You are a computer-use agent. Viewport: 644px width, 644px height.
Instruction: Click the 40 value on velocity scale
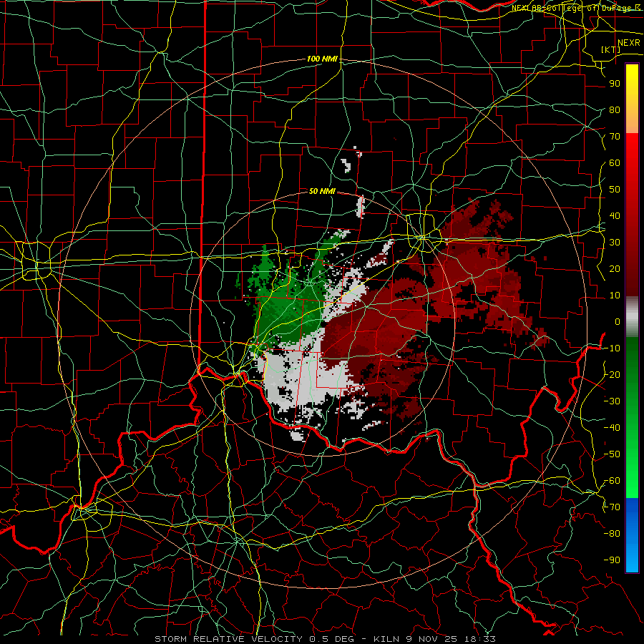click(615, 216)
